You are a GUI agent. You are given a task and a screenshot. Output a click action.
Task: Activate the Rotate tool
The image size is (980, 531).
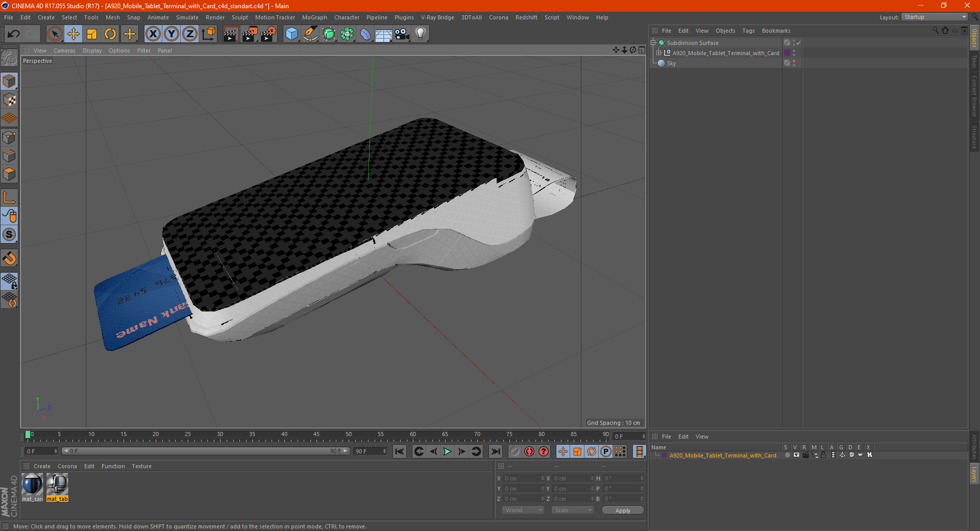point(110,34)
